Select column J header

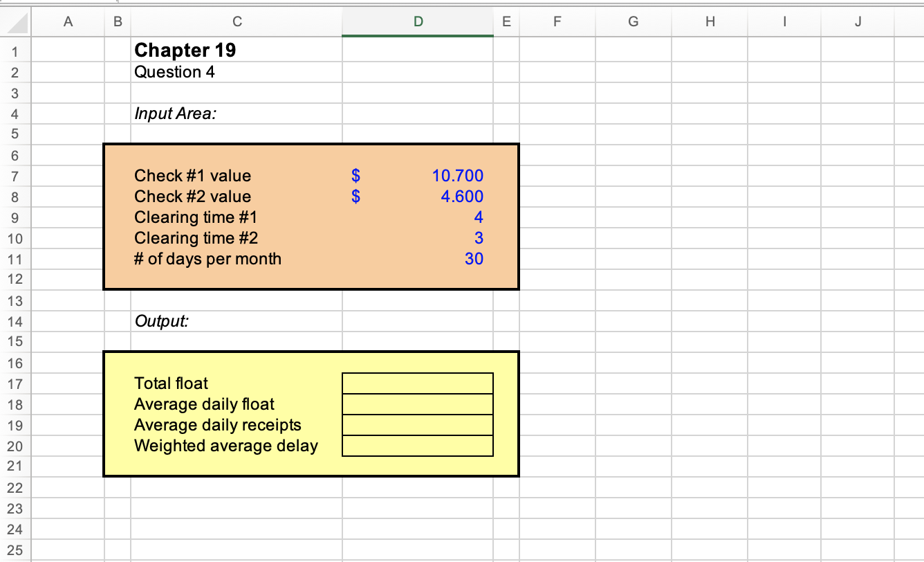tap(858, 22)
